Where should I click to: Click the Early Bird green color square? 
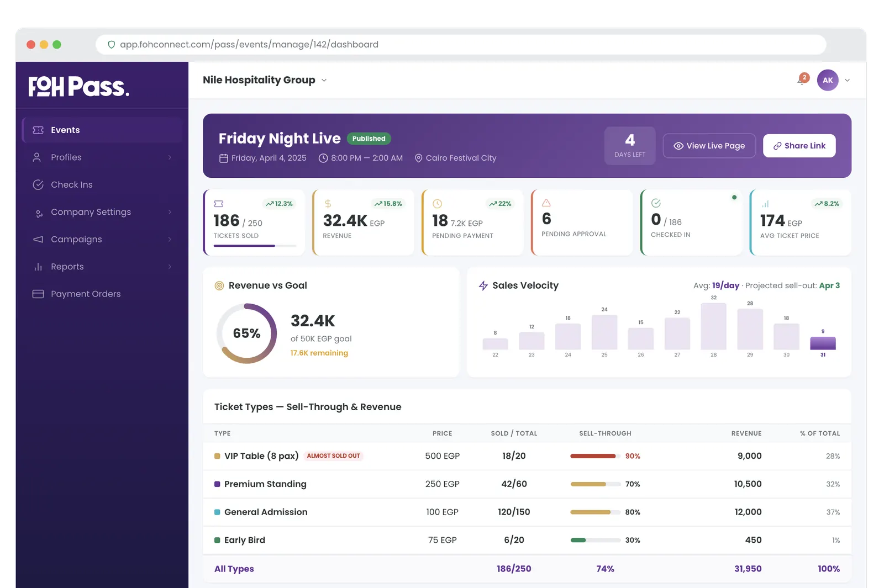217,541
